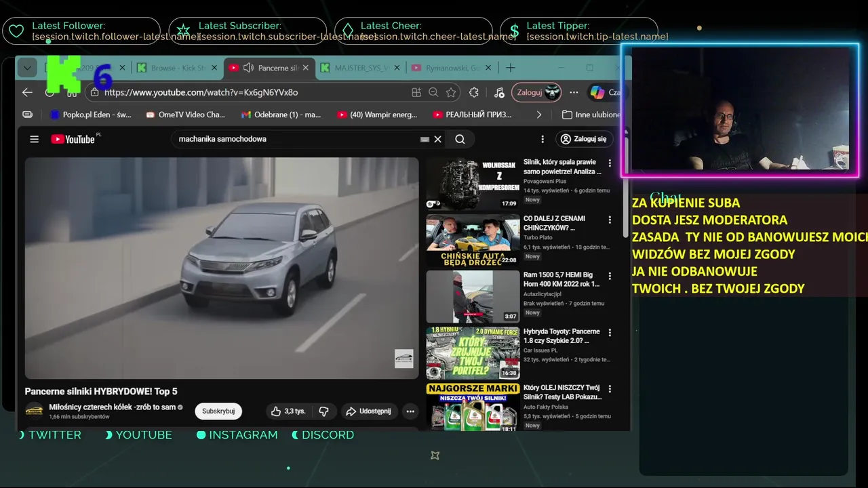Switch to the Browse - Kick tab
Viewport: 868px width, 488px height.
177,68
